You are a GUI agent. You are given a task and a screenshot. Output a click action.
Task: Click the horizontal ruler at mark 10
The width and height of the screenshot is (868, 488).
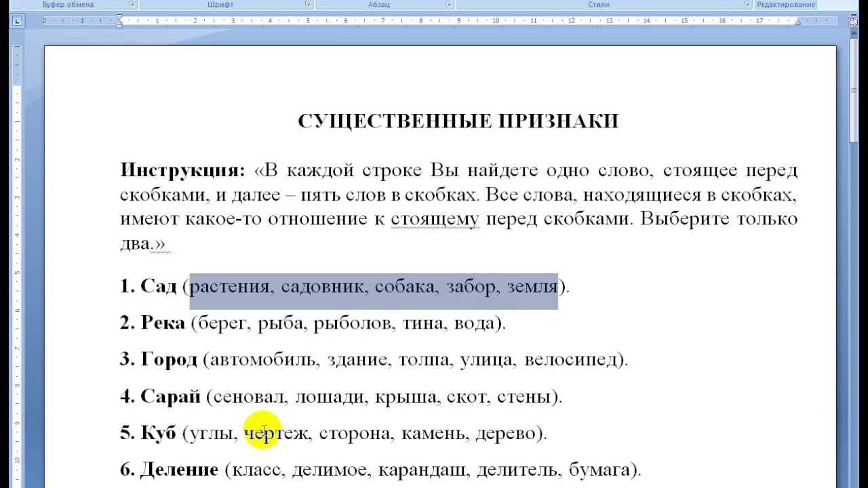[496, 21]
